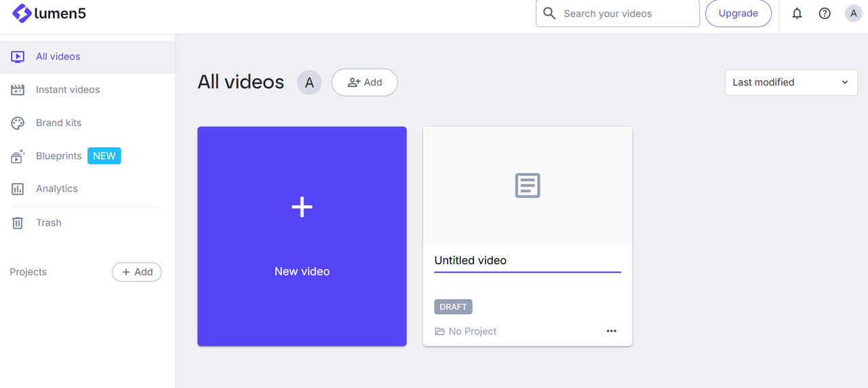Open Analytics section

pyautogui.click(x=87, y=189)
